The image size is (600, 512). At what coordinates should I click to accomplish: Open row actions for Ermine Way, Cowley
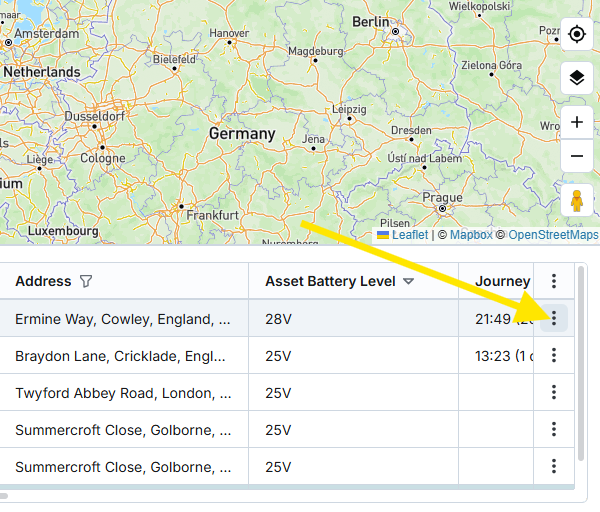(x=554, y=318)
